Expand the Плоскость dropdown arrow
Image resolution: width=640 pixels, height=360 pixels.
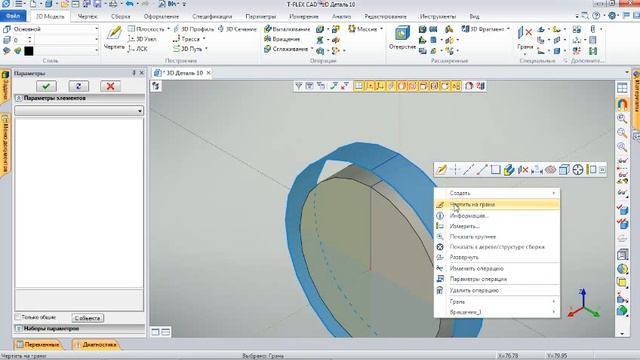(x=169, y=29)
